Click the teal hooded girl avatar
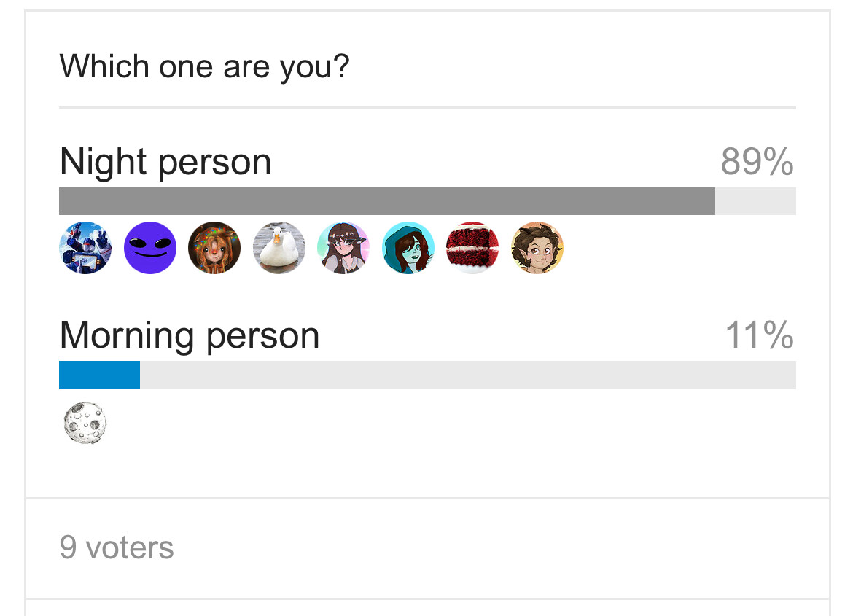 click(x=408, y=248)
